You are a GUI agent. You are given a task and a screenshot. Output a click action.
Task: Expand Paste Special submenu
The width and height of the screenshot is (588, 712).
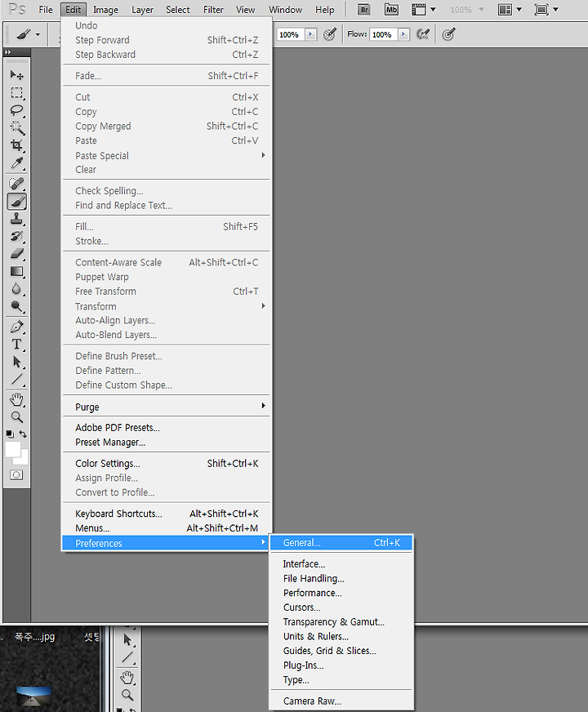tap(166, 155)
